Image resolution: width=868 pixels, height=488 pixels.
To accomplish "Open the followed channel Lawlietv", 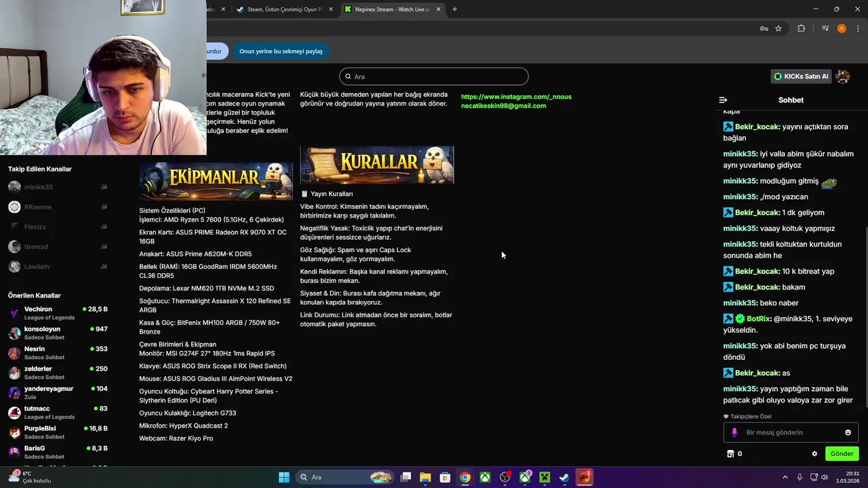I will [x=58, y=266].
